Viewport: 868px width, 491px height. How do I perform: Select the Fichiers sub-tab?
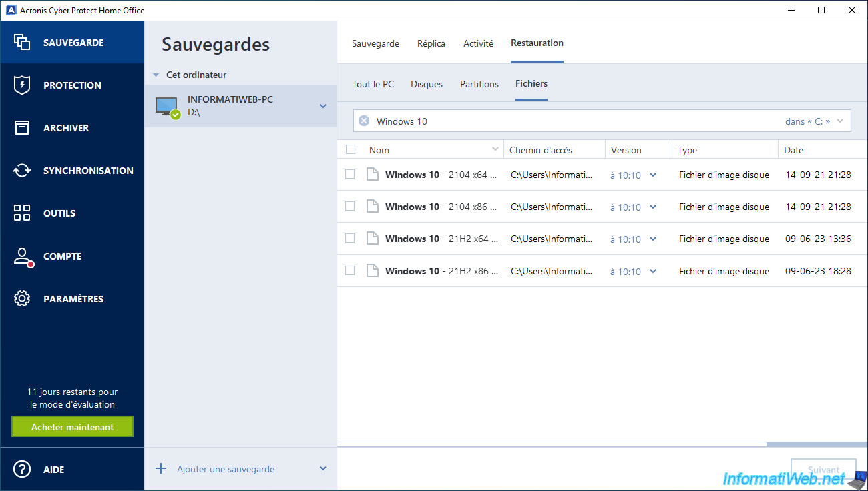coord(531,83)
